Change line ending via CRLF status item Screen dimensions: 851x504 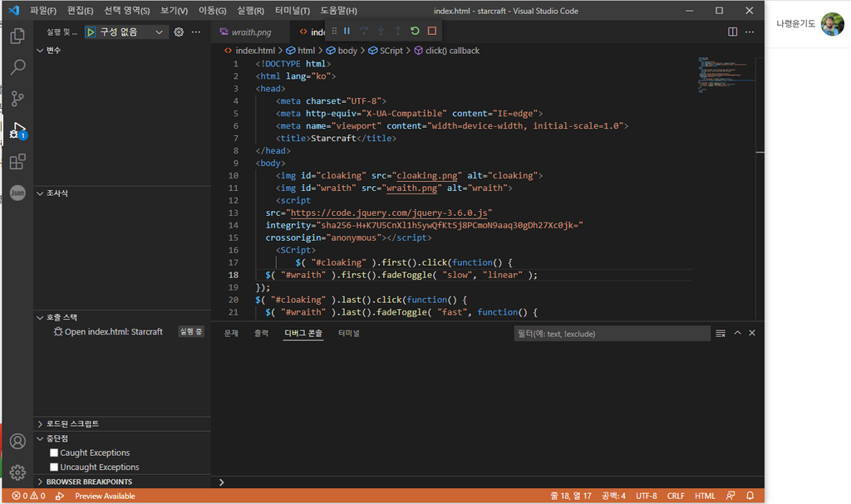click(x=676, y=496)
